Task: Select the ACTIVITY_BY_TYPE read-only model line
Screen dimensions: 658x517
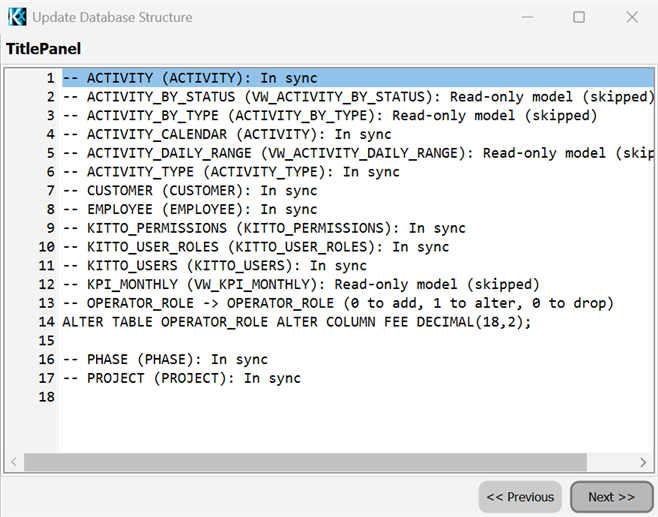Action: pos(330,115)
